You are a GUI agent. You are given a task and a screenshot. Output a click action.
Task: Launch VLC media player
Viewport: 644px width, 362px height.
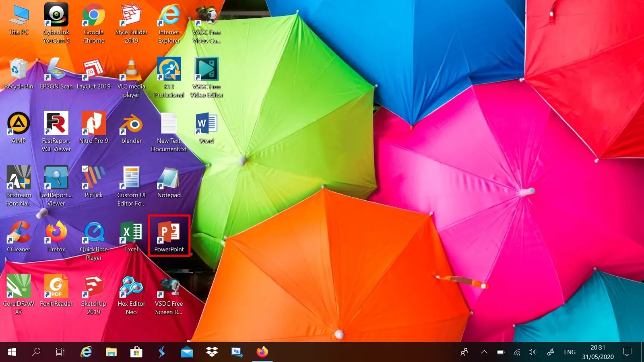point(131,72)
